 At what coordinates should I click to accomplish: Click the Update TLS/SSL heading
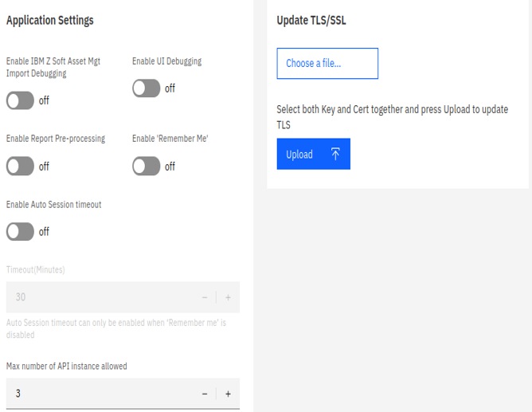(x=311, y=21)
